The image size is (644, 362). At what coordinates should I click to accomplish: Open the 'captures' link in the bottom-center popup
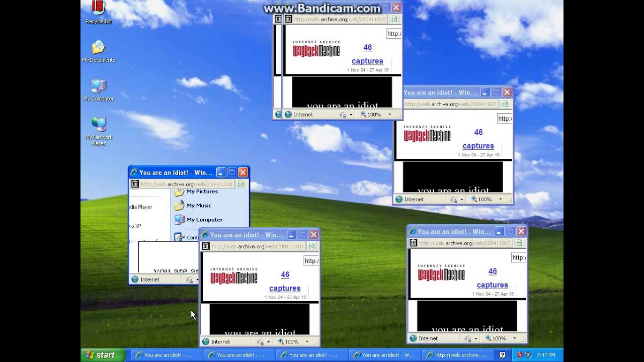coord(285,288)
